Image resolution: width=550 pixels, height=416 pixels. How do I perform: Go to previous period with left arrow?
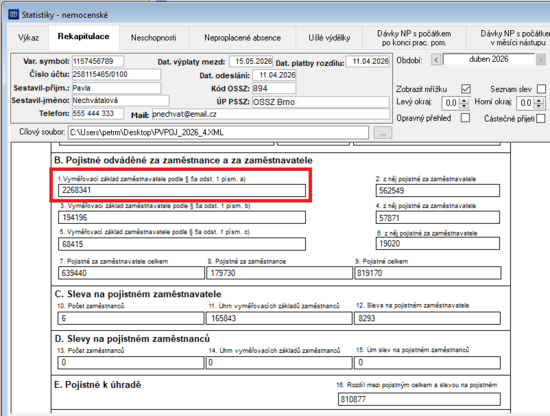(x=436, y=60)
